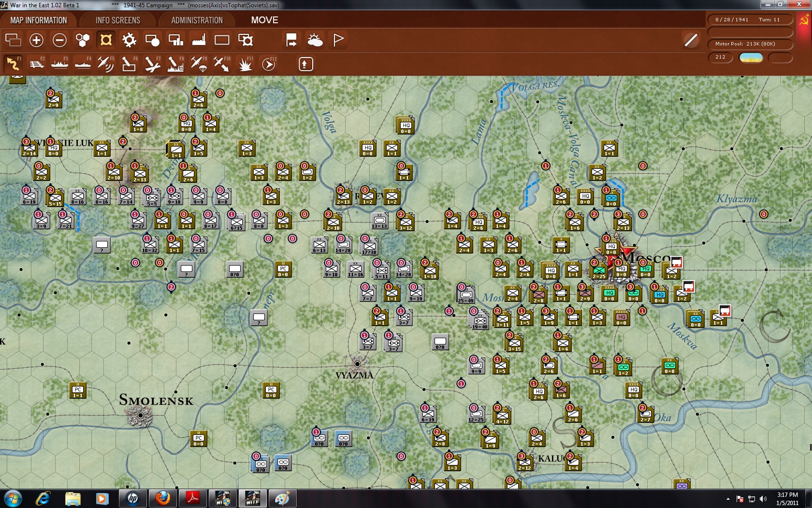
Task: Select the F3 naval transport icon
Action: pos(59,63)
